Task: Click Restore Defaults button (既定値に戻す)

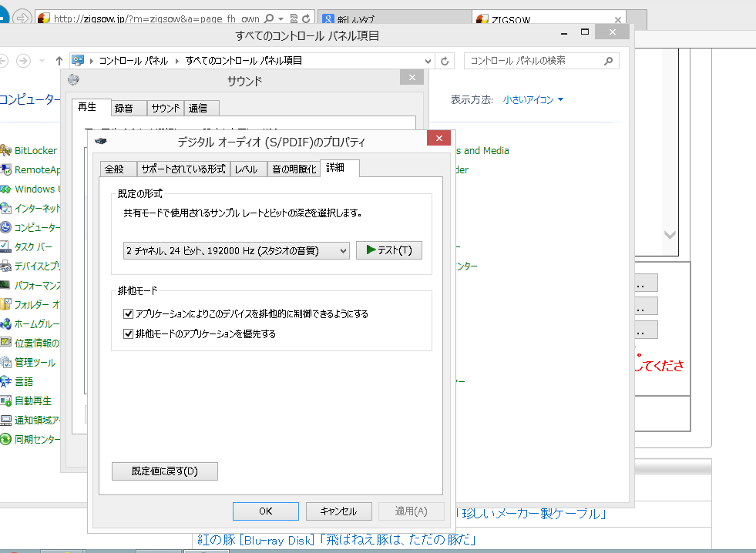Action: 165,471
